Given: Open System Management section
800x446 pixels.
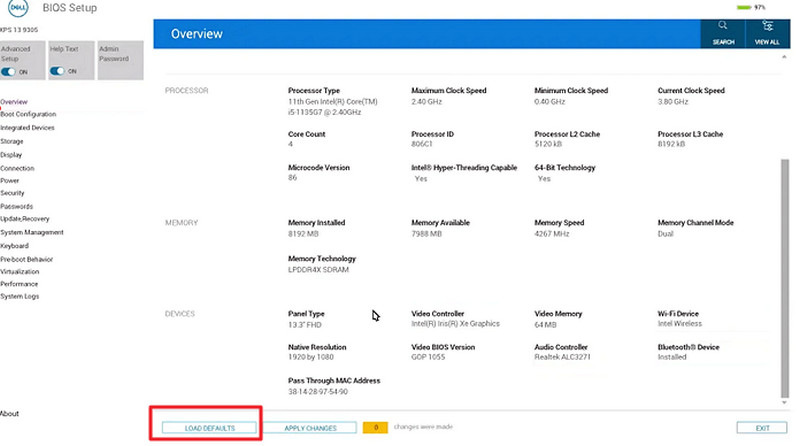Looking at the screenshot, I should [32, 232].
